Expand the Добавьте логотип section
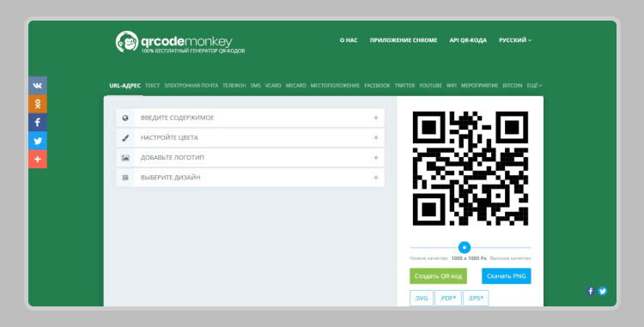Screen dimensions: 644x327 tap(250, 158)
